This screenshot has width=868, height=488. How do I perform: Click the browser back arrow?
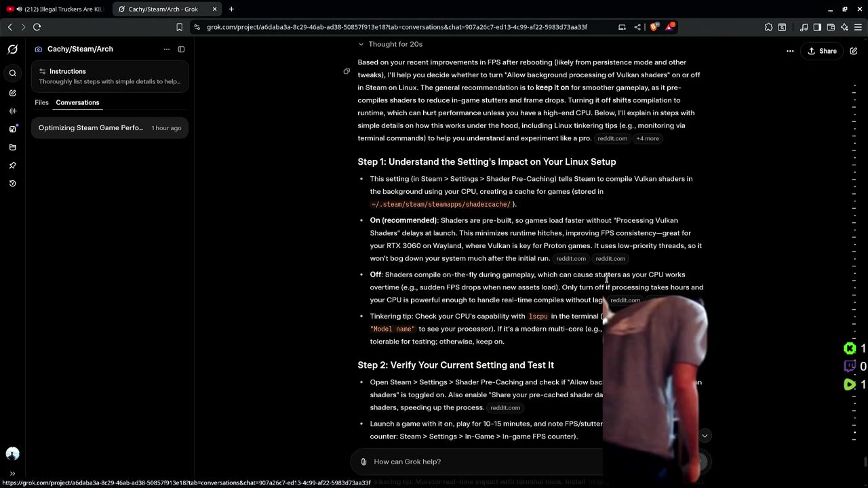[x=10, y=27]
